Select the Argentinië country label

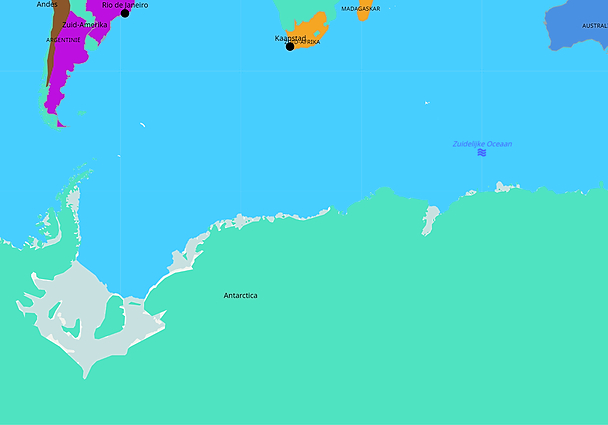coord(63,40)
